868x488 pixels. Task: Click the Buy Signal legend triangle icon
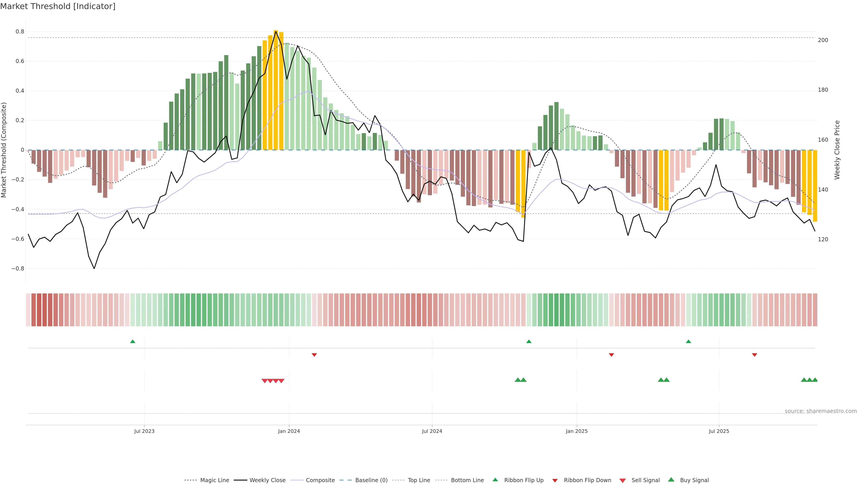click(x=671, y=480)
